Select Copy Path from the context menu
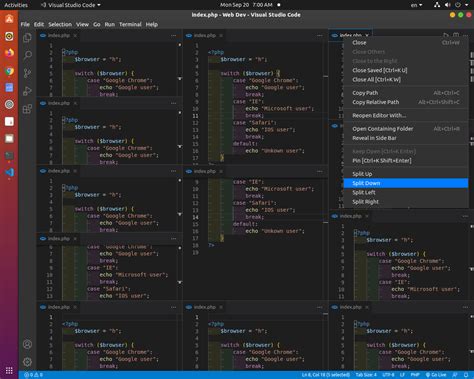The image size is (474, 379). coord(406,93)
